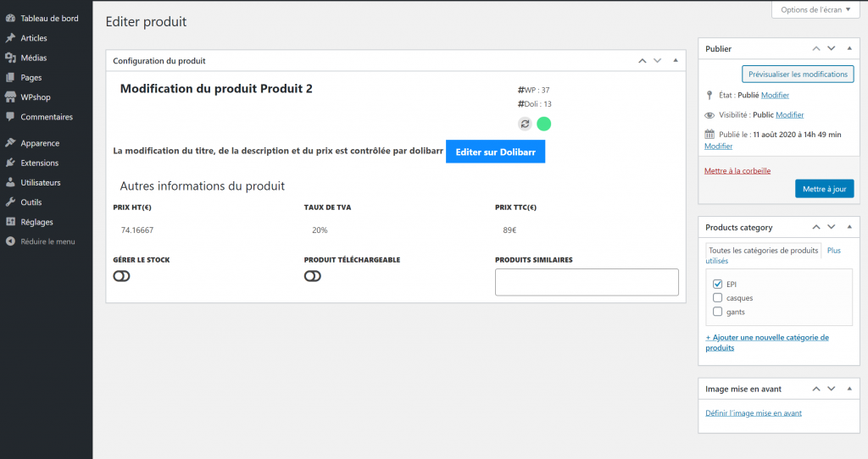This screenshot has height=459, width=868.
Task: Click the Prix TTC value 89€
Action: 509,230
